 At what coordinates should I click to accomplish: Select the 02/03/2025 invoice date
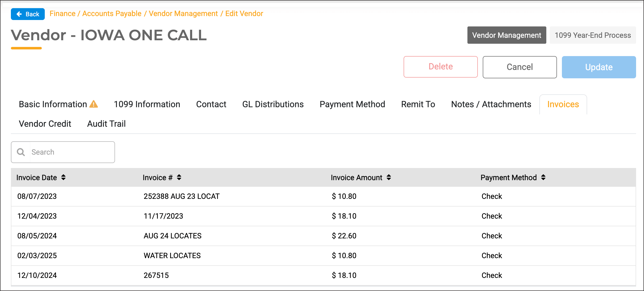(37, 255)
